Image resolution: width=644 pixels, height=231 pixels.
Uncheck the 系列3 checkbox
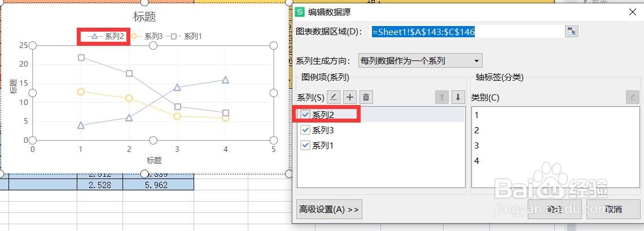(x=305, y=130)
